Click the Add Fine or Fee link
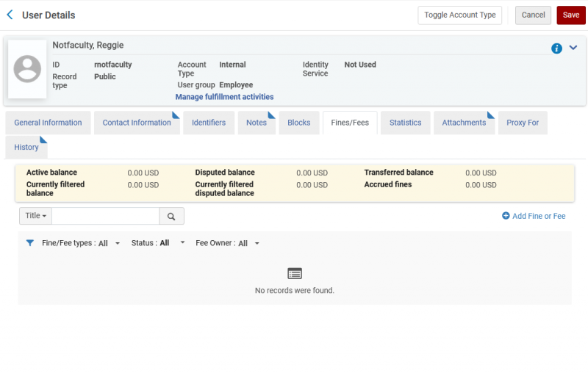 [x=534, y=216]
